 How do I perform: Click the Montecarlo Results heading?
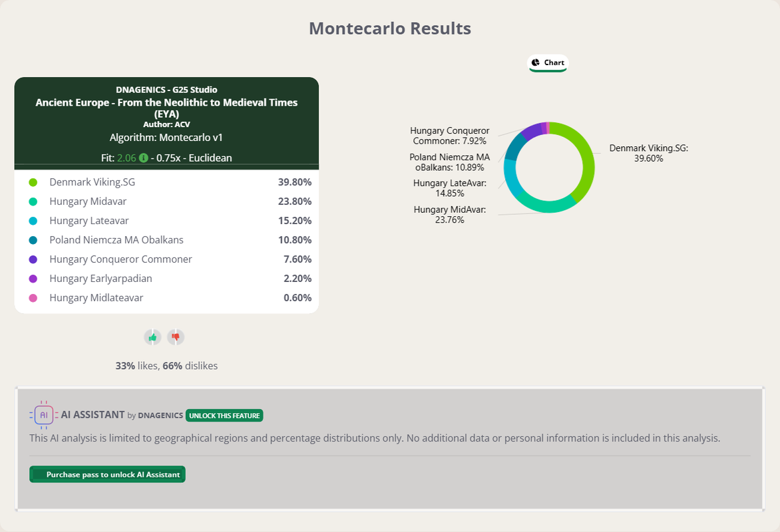tap(390, 29)
